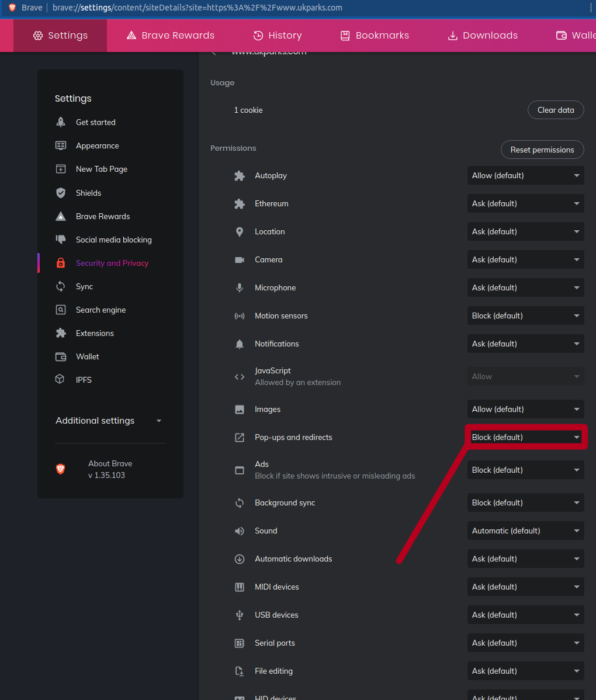This screenshot has height=700, width=596.
Task: Click the Shields icon in sidebar
Action: tap(61, 193)
